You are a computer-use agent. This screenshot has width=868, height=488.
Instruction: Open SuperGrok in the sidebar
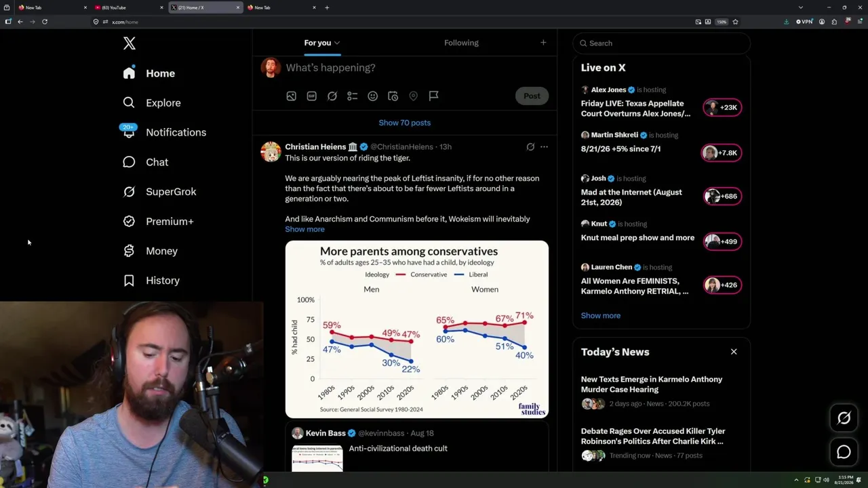click(x=159, y=192)
